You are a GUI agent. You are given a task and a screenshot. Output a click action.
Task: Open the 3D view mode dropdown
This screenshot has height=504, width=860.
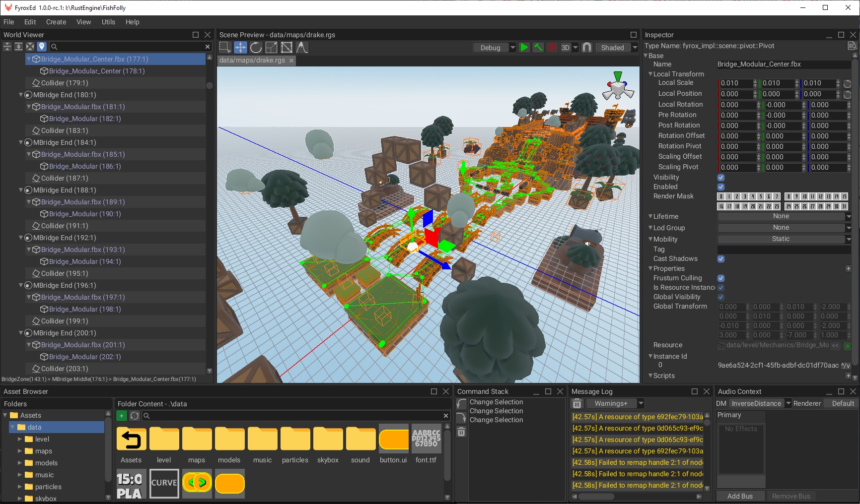(570, 48)
